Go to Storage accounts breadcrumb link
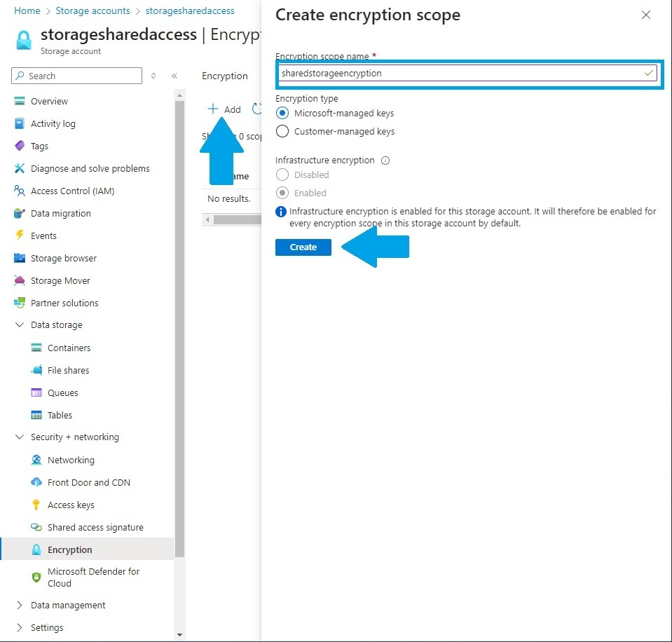This screenshot has height=642, width=672. point(92,11)
